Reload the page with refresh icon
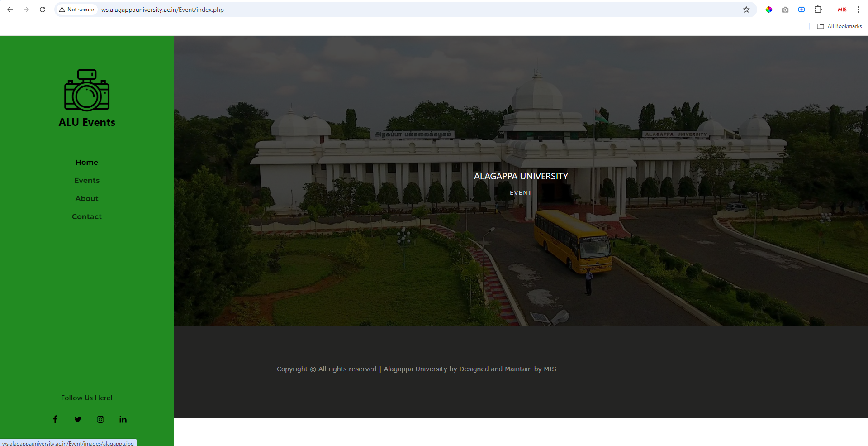This screenshot has height=446, width=868. [43, 10]
